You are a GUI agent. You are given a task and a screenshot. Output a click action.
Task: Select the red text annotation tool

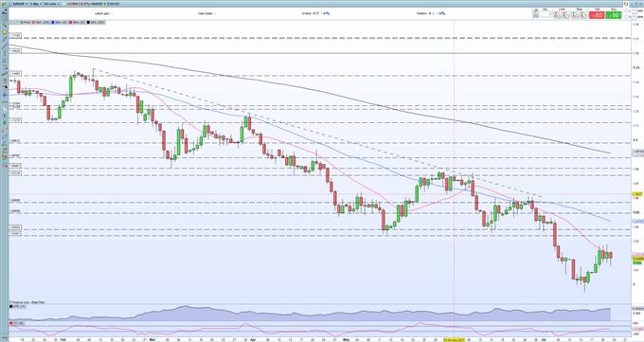[x=5, y=158]
